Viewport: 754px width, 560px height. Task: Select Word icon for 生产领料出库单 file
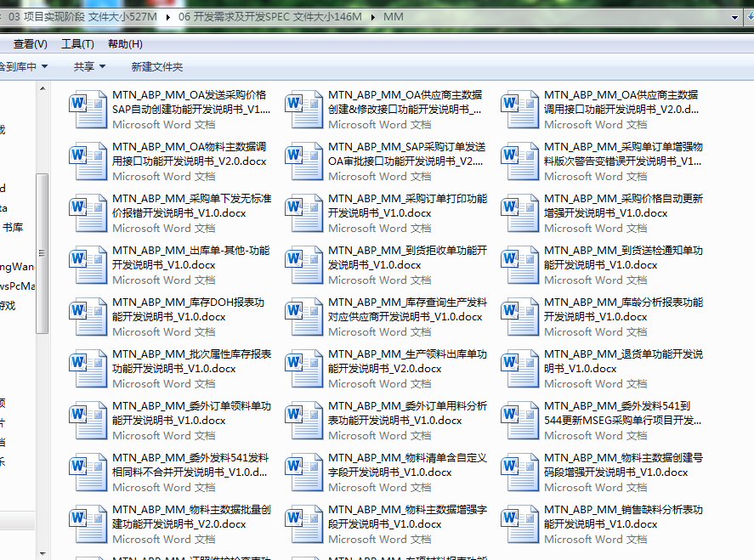tap(303, 369)
